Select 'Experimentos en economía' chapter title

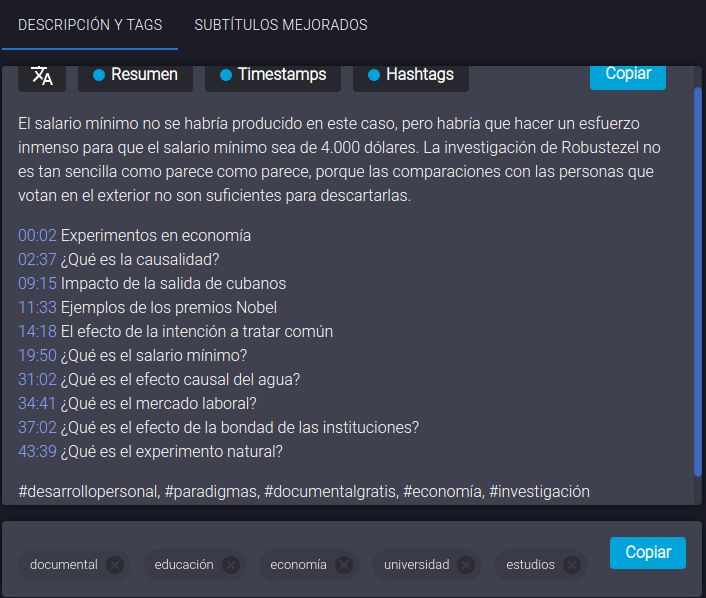[156, 236]
